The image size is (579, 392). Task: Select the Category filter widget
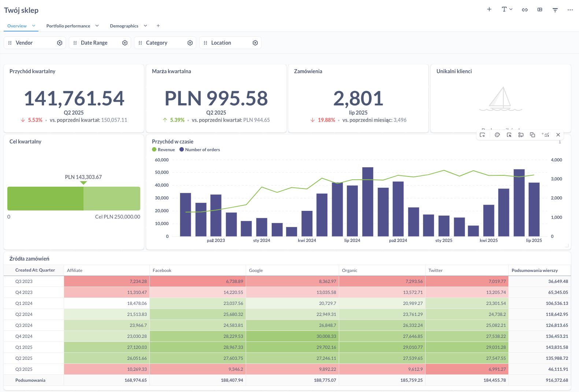[165, 43]
